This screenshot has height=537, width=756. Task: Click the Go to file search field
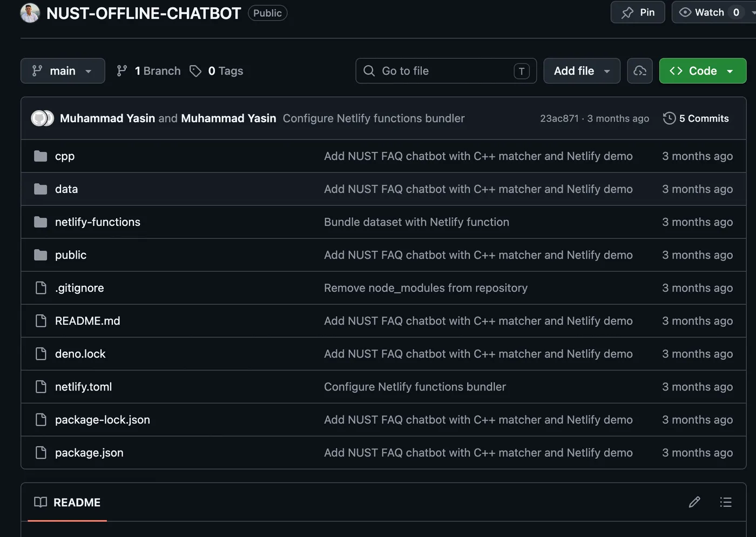pyautogui.click(x=446, y=71)
